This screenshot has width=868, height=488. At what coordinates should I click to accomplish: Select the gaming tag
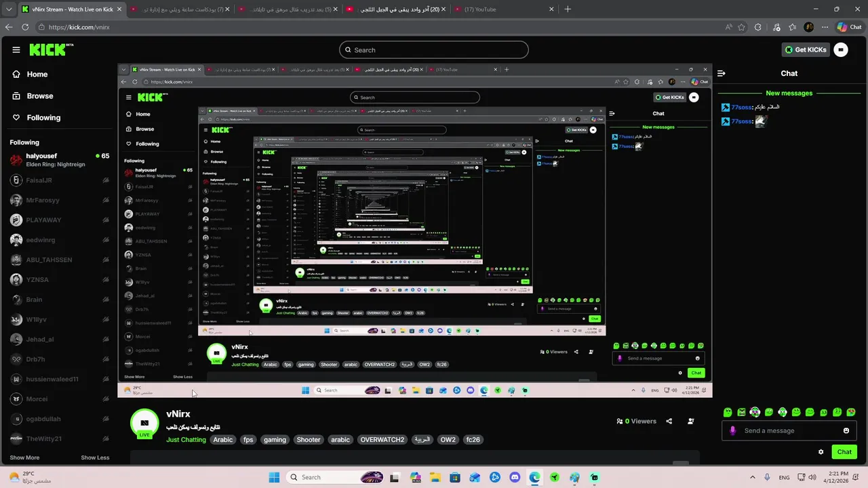(275, 440)
